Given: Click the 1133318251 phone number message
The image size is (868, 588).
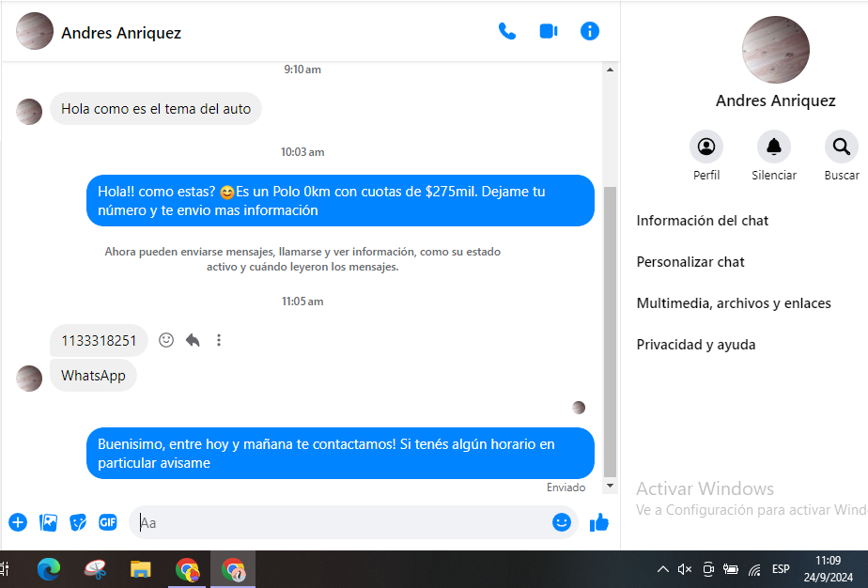Looking at the screenshot, I should pyautogui.click(x=99, y=340).
